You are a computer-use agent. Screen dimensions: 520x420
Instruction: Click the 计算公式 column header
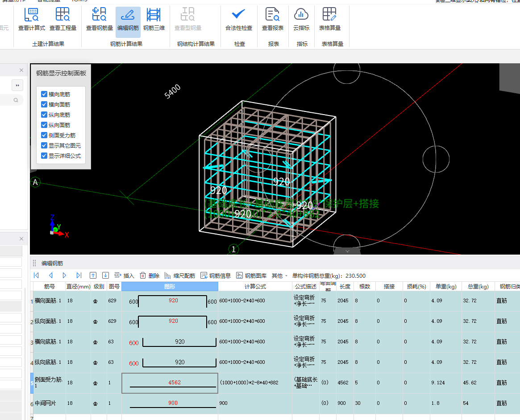(x=255, y=287)
